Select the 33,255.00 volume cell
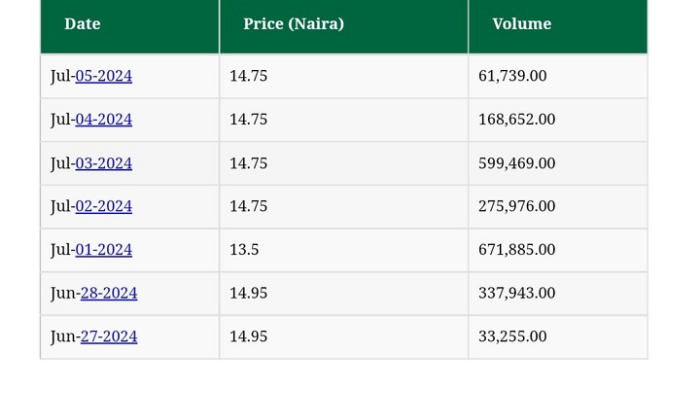Image resolution: width=700 pixels, height=400 pixels. pos(512,337)
